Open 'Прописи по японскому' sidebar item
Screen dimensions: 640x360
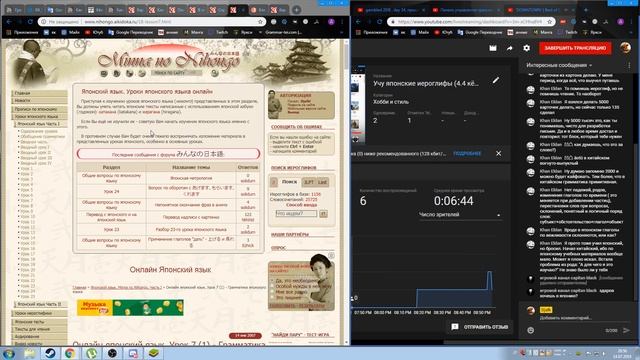39,109
